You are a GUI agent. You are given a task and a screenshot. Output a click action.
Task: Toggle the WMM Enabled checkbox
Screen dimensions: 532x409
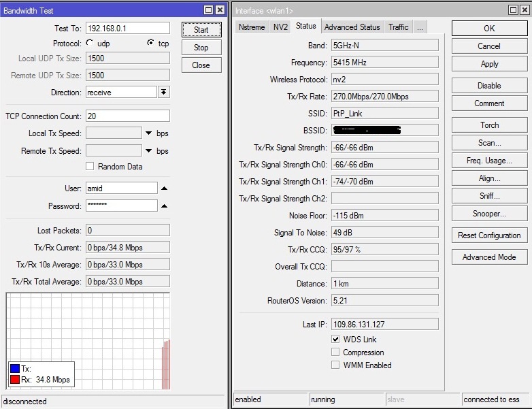click(x=335, y=365)
